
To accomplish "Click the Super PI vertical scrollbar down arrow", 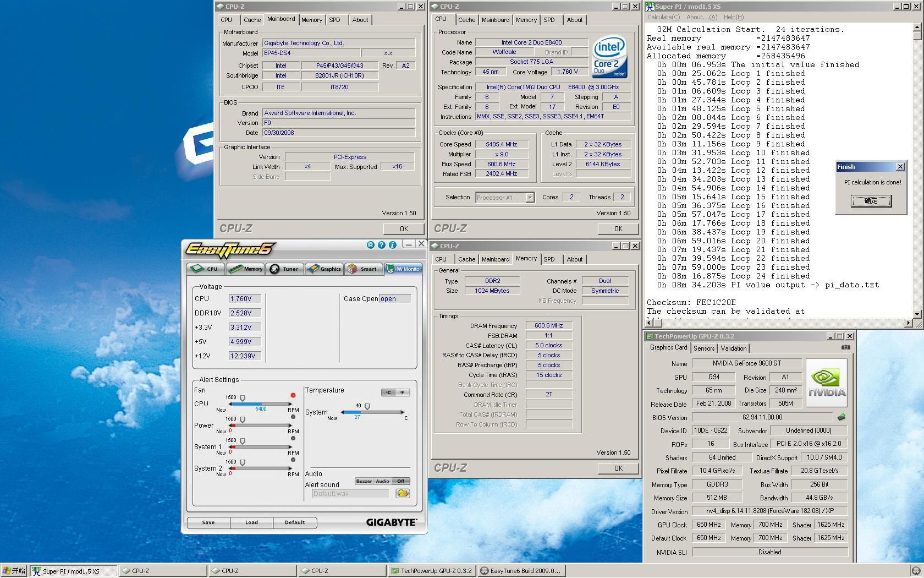I will 917,314.
